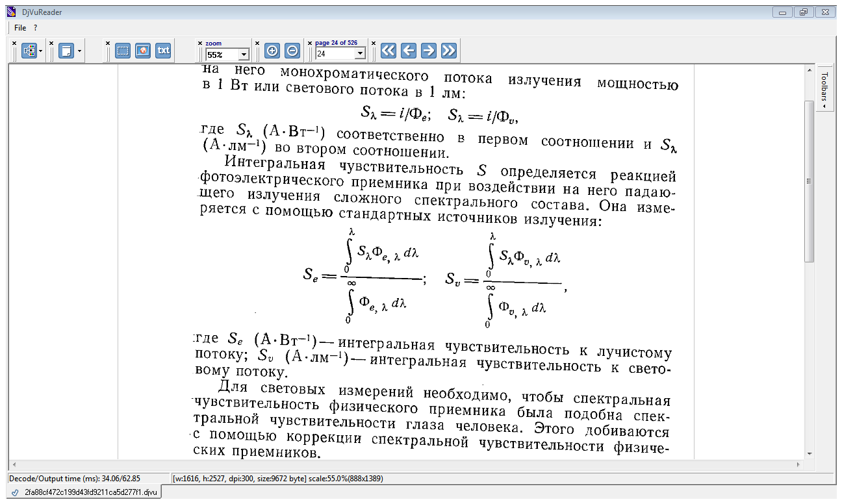The image size is (842, 504).
Task: Open the File menu
Action: coord(20,28)
